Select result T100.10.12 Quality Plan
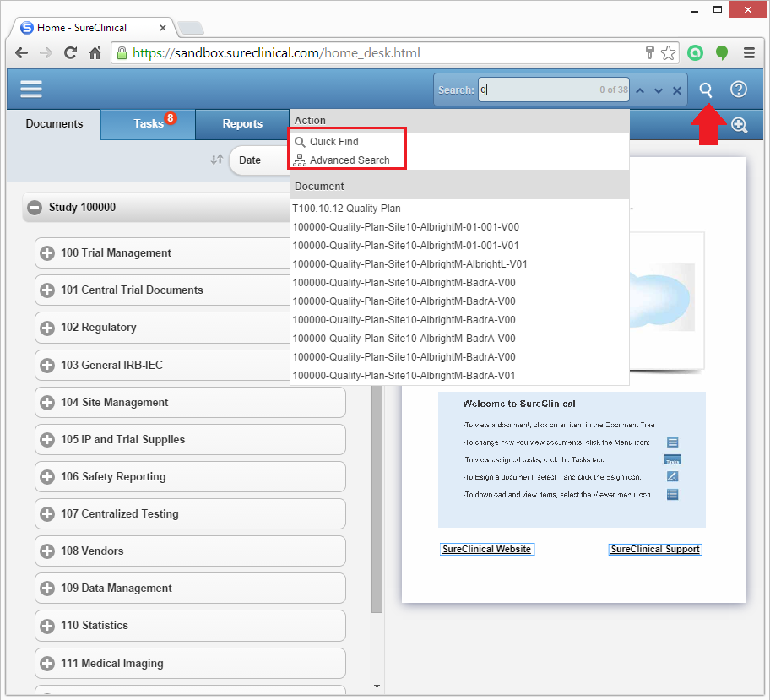Screen dimensions: 770x700 tap(459, 209)
